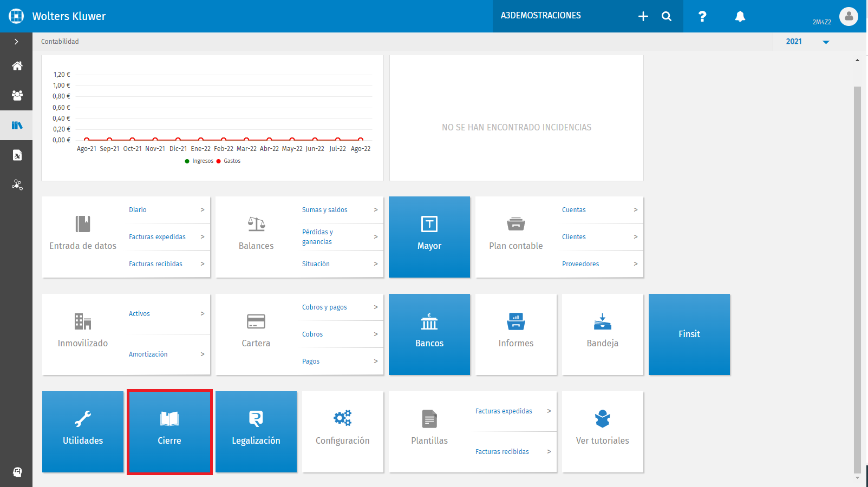Open the Cierre tile
This screenshot has height=487, width=868.
[169, 432]
